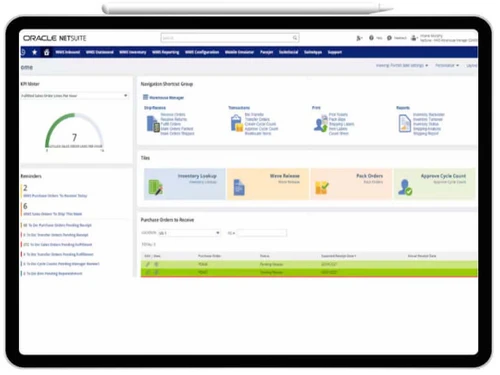Click the search magnifier icon

pyautogui.click(x=295, y=38)
